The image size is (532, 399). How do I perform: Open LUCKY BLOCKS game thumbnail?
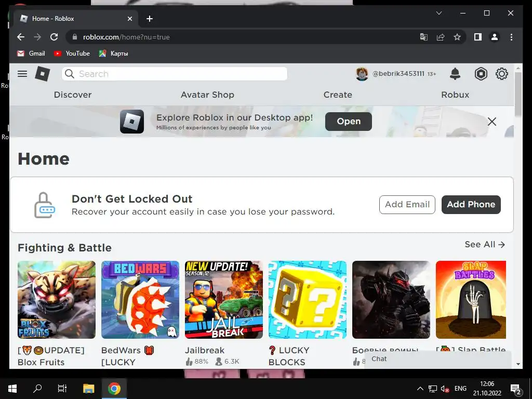(308, 300)
